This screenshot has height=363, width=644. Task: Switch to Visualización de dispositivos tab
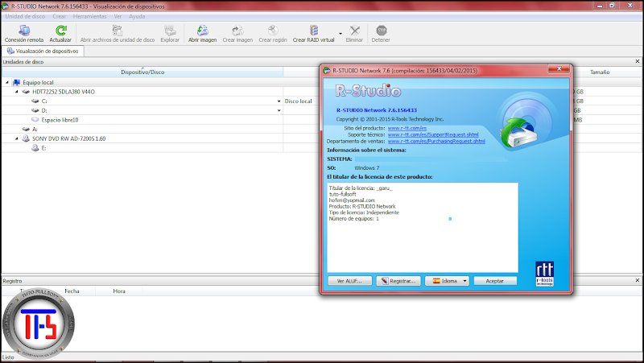click(43, 52)
